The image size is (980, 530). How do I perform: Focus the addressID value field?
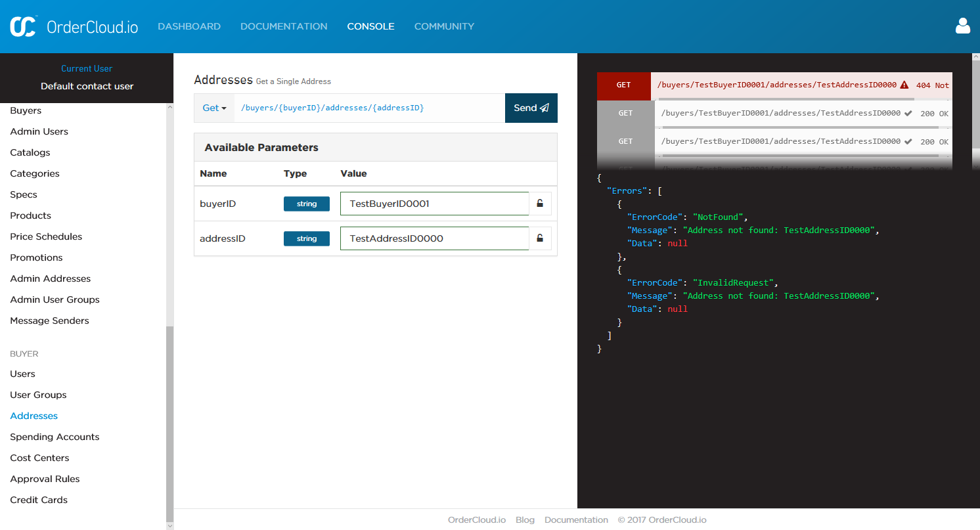point(434,238)
